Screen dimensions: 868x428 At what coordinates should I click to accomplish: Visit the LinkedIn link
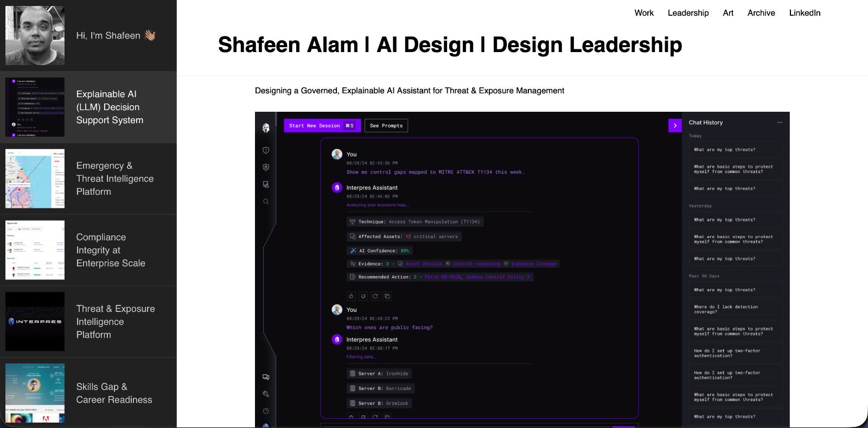[805, 13]
